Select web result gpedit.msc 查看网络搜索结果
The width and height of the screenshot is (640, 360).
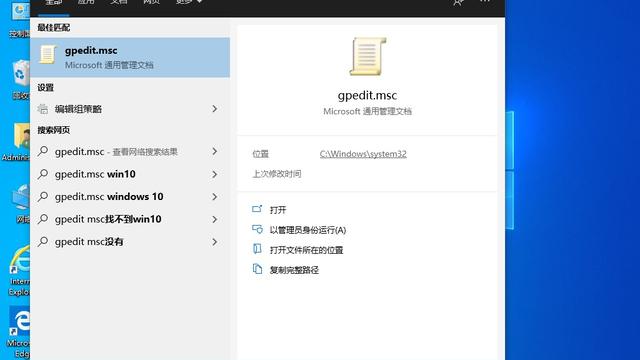click(130, 152)
